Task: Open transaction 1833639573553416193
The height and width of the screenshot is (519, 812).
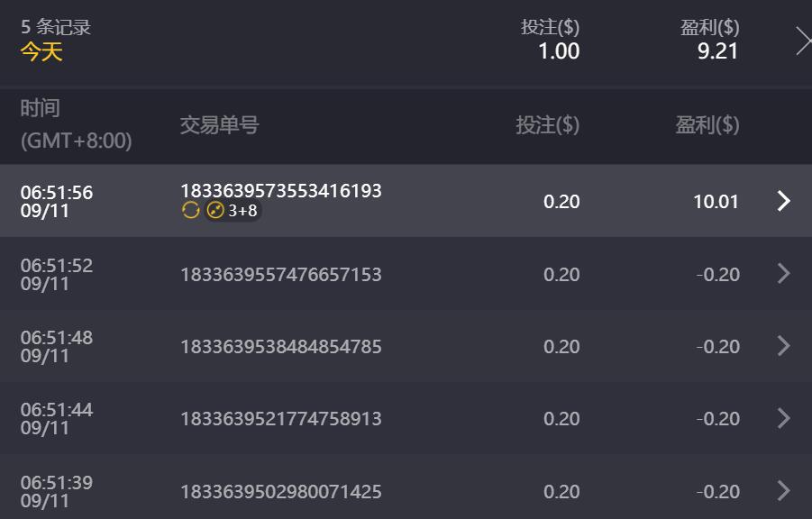Action: pos(281,191)
